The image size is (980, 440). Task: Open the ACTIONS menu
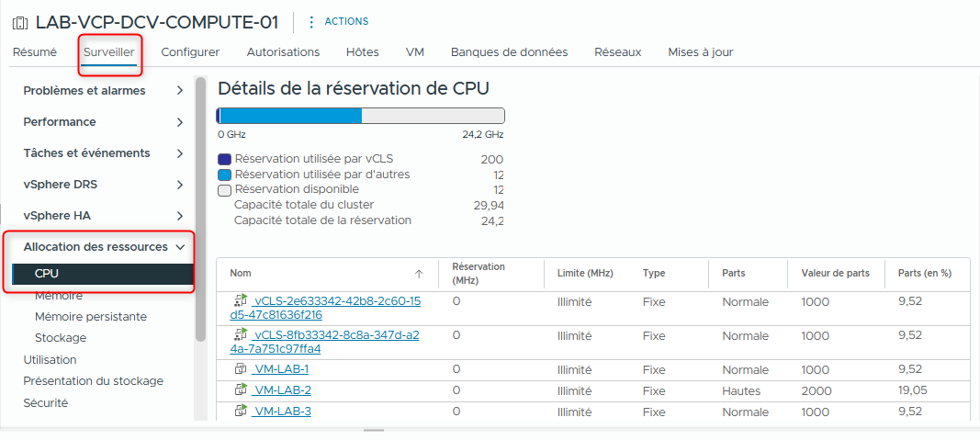tap(346, 21)
